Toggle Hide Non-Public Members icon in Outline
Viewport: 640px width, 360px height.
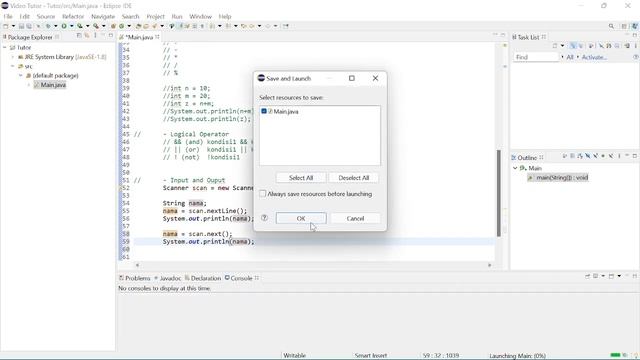pyautogui.click(x=603, y=156)
